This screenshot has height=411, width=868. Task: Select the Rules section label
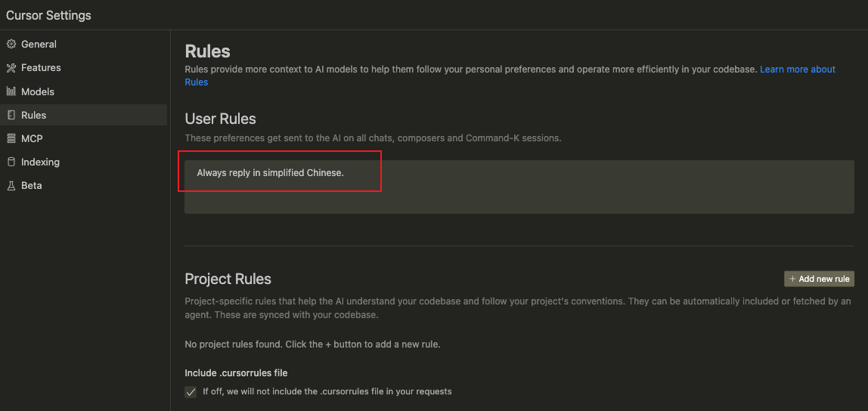tap(34, 115)
